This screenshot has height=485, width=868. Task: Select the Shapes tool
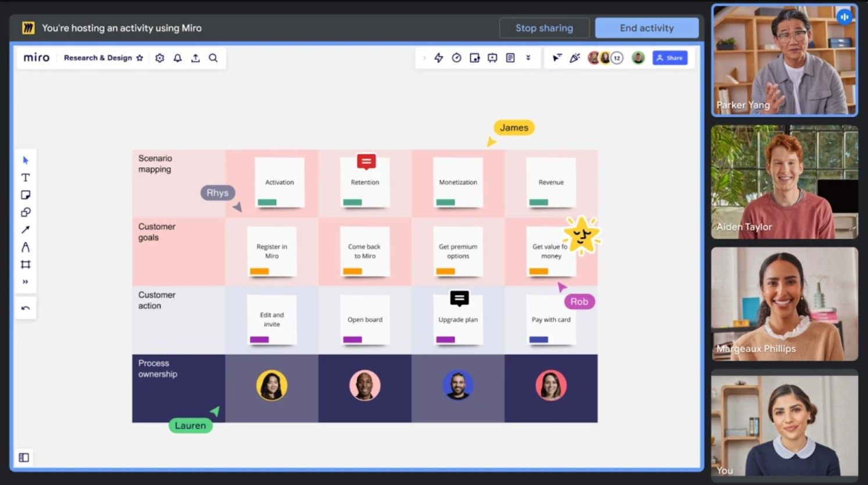26,213
